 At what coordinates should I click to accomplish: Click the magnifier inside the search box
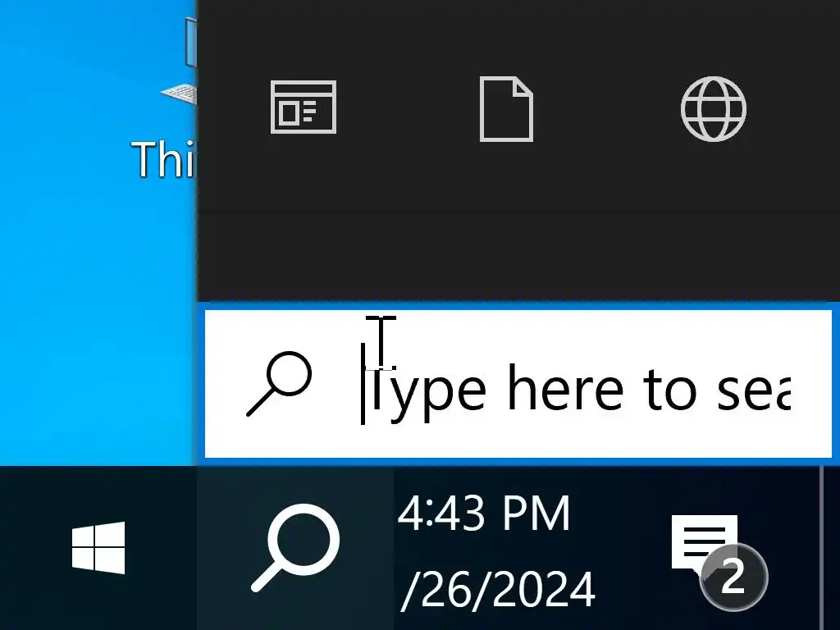click(x=279, y=384)
